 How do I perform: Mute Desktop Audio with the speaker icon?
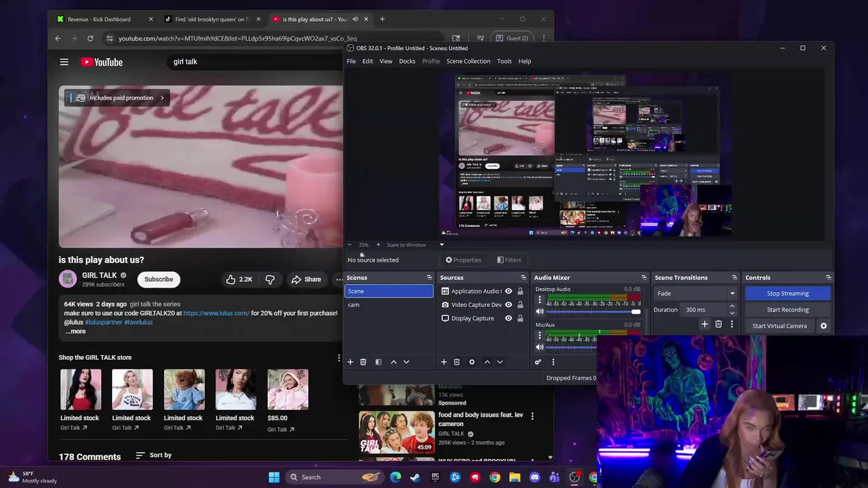coord(540,312)
